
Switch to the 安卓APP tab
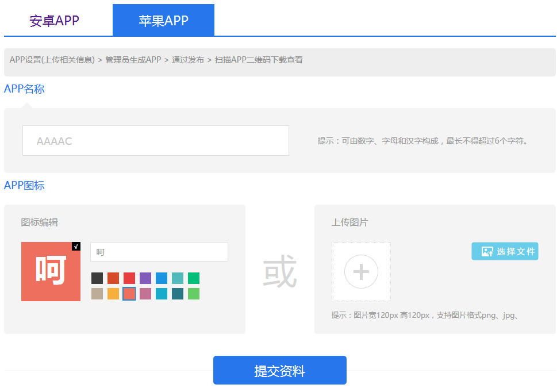[x=55, y=21]
